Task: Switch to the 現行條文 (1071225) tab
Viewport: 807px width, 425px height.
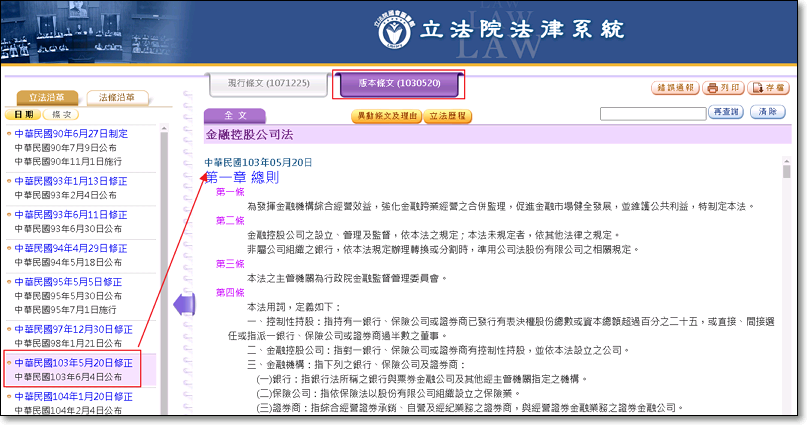Action: (268, 84)
